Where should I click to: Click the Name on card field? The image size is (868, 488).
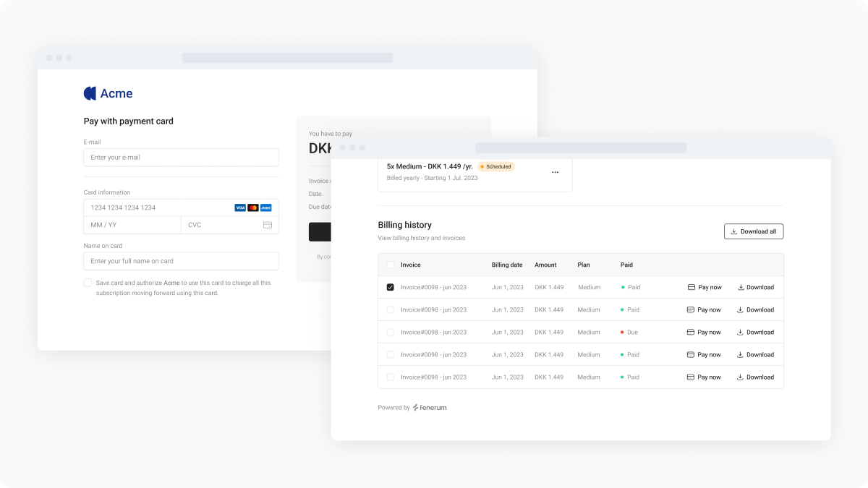[x=181, y=261]
